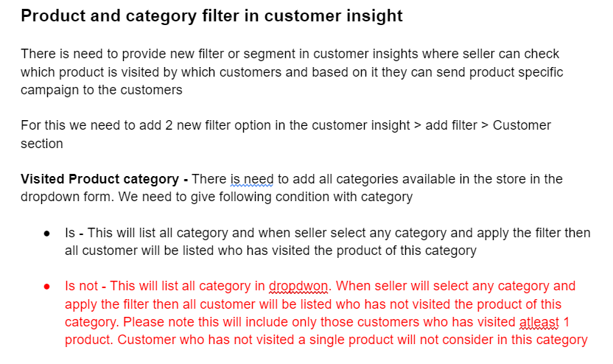Click the grammar-underlined phrase 'is need'
The width and height of the screenshot is (613, 364).
point(251,179)
